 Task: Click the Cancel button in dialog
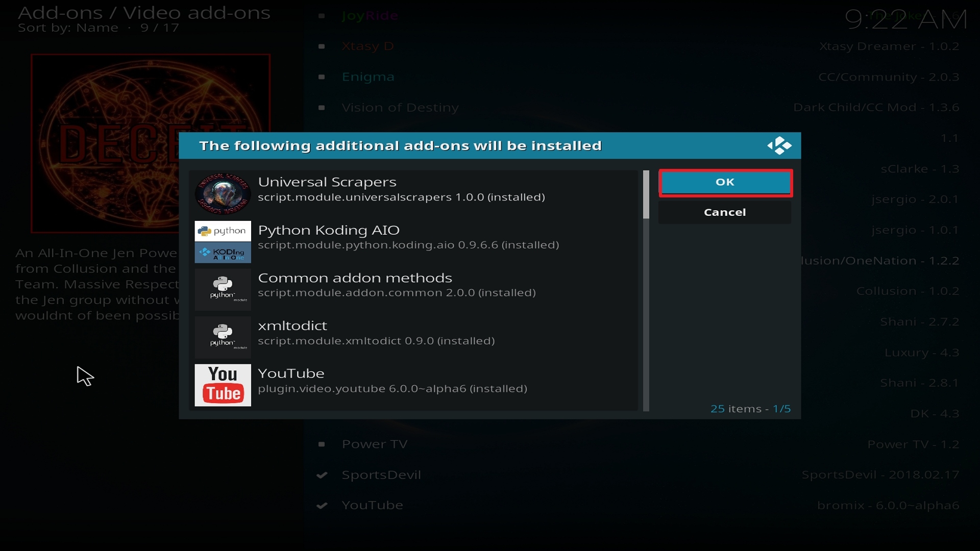click(x=725, y=212)
